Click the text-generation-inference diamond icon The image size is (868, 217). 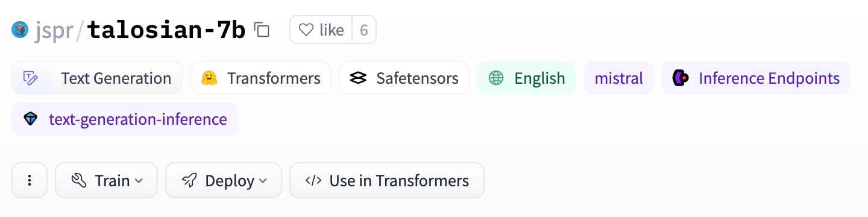[x=31, y=119]
